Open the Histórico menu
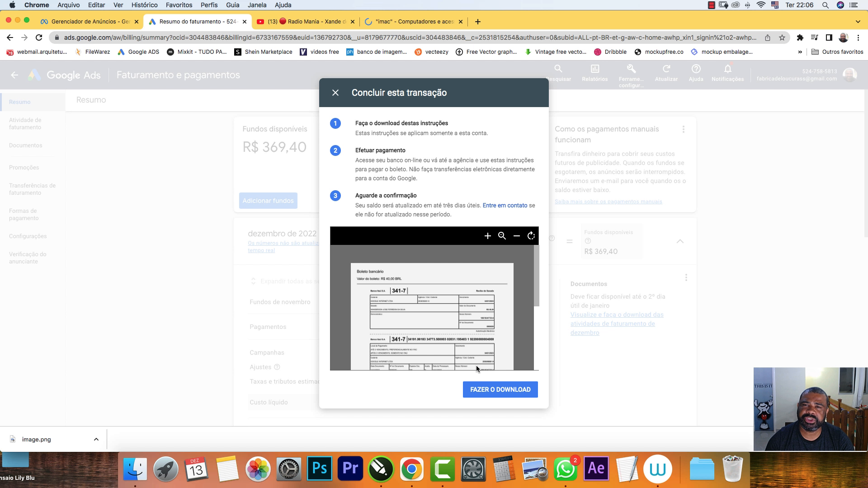The image size is (868, 488). tap(144, 5)
